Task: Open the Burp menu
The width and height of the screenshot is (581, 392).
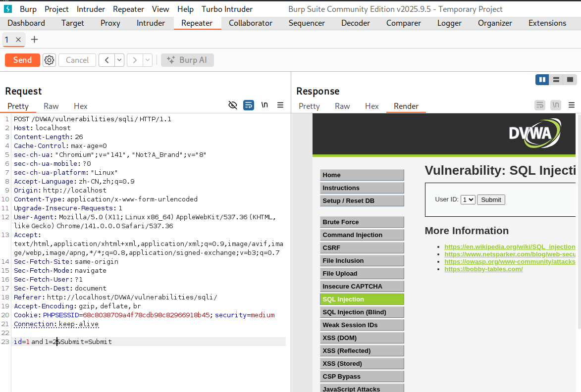Action: 28,9
